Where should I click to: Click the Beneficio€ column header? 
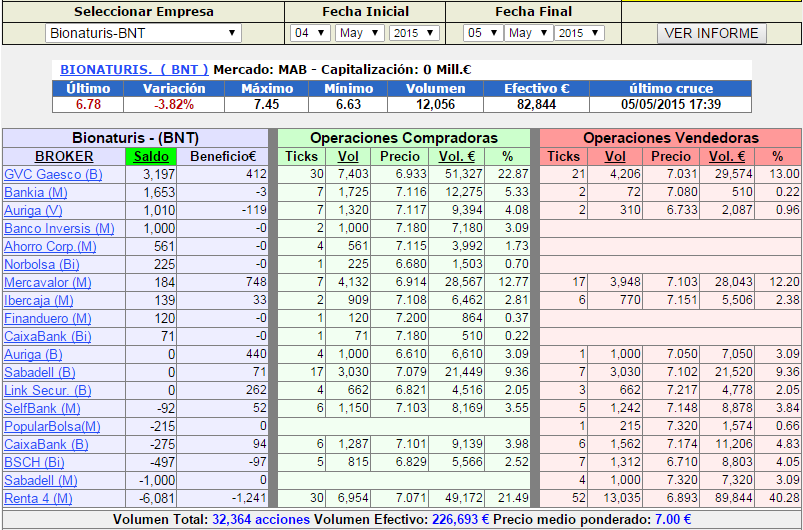223,156
